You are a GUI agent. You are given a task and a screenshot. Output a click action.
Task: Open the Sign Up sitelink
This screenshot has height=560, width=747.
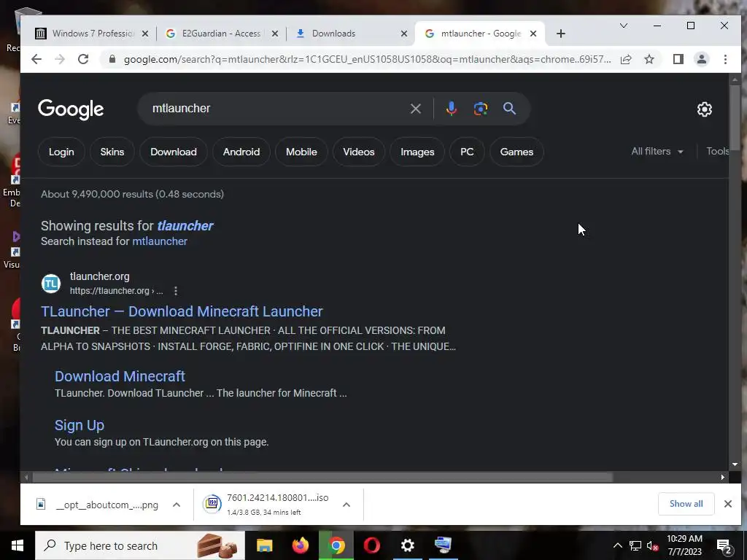click(x=79, y=425)
